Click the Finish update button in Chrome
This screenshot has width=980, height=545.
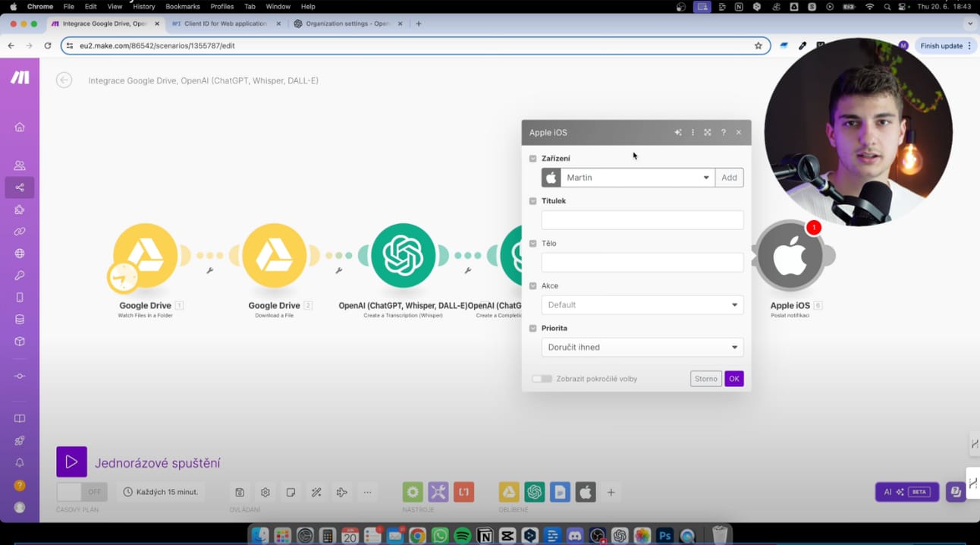[945, 46]
